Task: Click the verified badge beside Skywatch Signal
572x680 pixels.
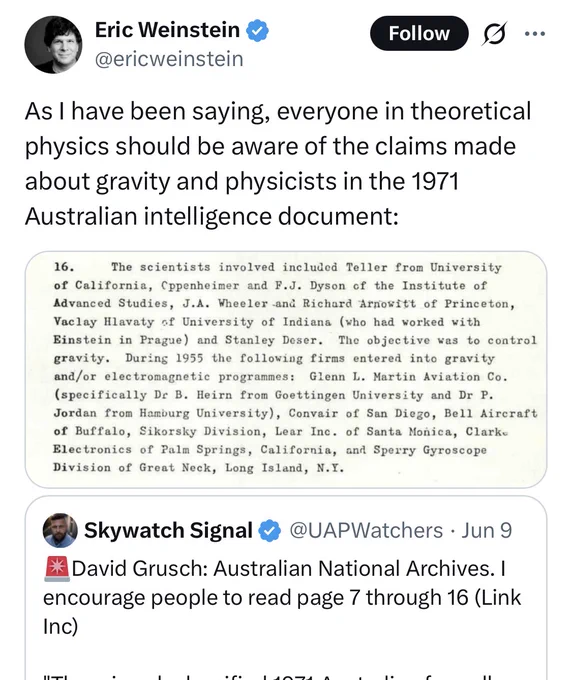Action: click(x=270, y=531)
